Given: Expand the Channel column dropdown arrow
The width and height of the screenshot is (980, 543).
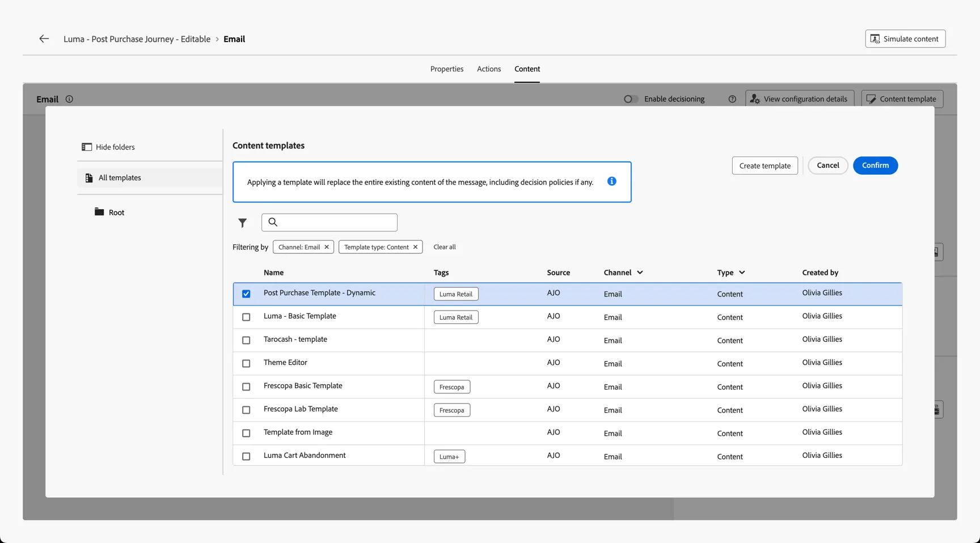Looking at the screenshot, I should click(640, 273).
